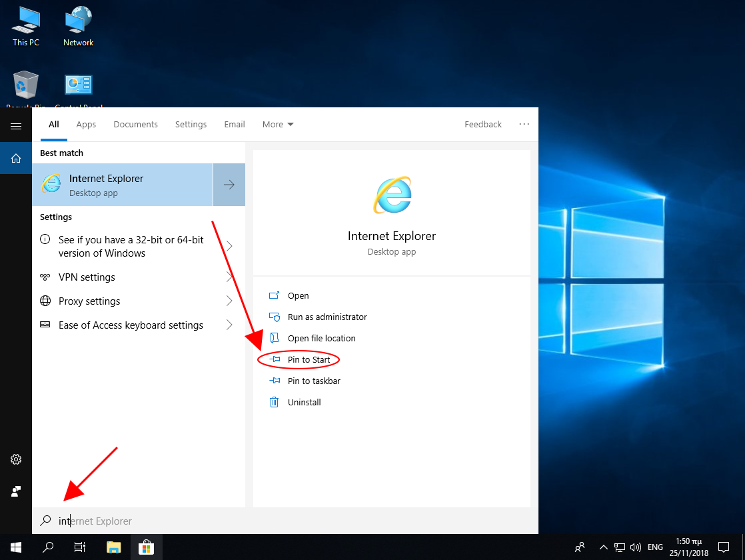Select Pin to Start

click(x=309, y=360)
